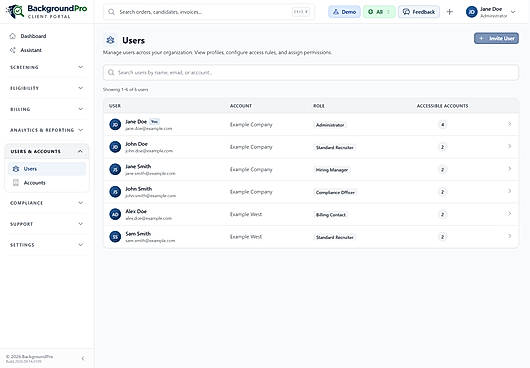Expand the Compliance section
This screenshot has width=530, height=368.
(47, 203)
